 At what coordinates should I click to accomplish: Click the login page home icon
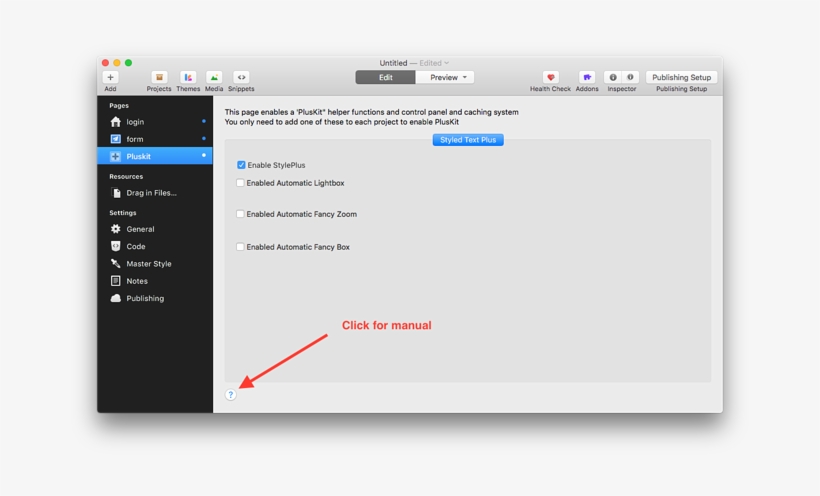click(x=116, y=122)
